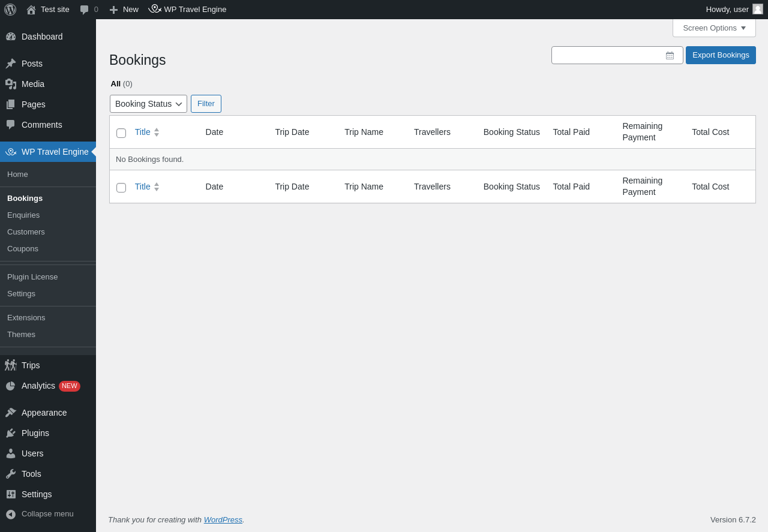Click the date range input field
Screen dimensions: 768x532
point(606,55)
